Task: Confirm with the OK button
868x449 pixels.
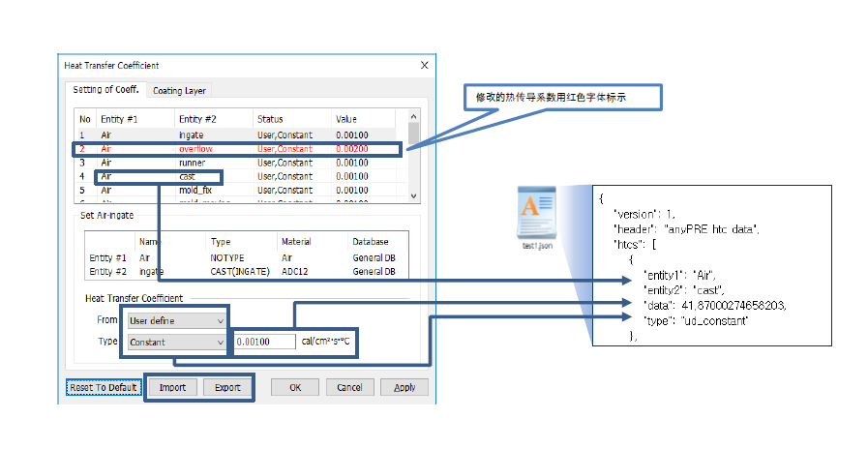Action: (x=295, y=387)
